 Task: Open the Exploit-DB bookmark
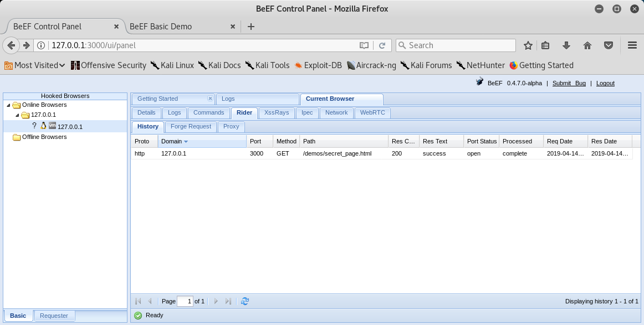coord(318,65)
